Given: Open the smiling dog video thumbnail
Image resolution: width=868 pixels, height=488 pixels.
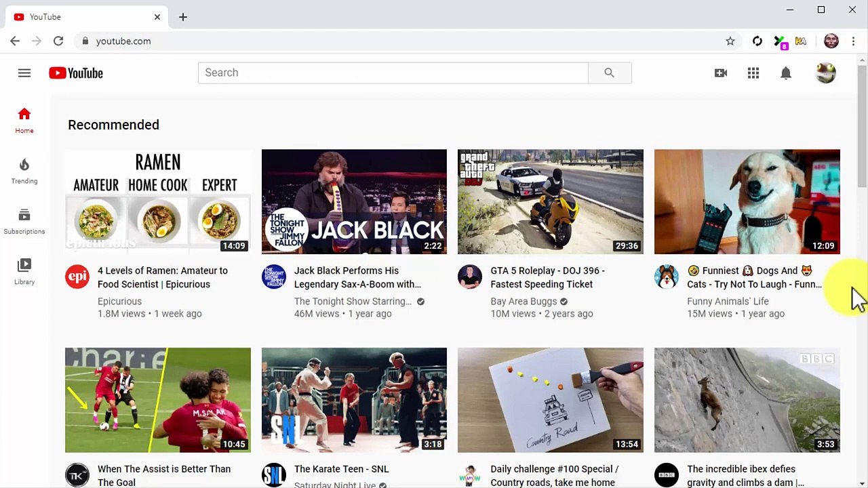Looking at the screenshot, I should click(x=747, y=201).
